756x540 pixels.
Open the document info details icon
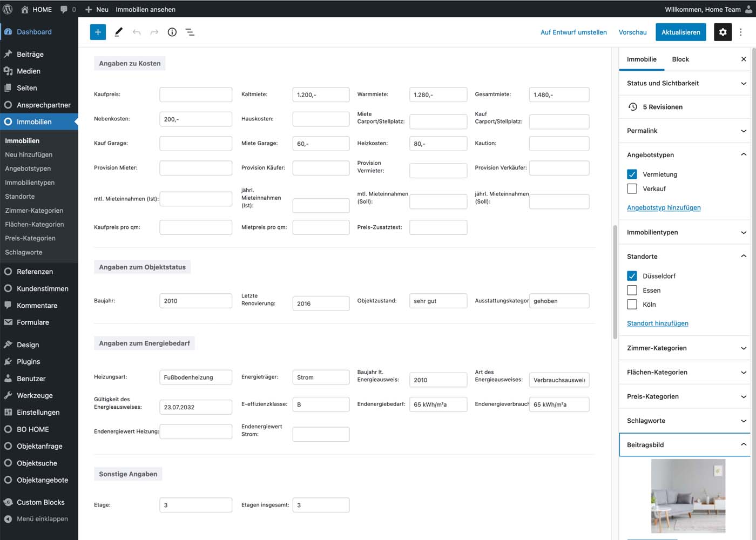point(172,32)
